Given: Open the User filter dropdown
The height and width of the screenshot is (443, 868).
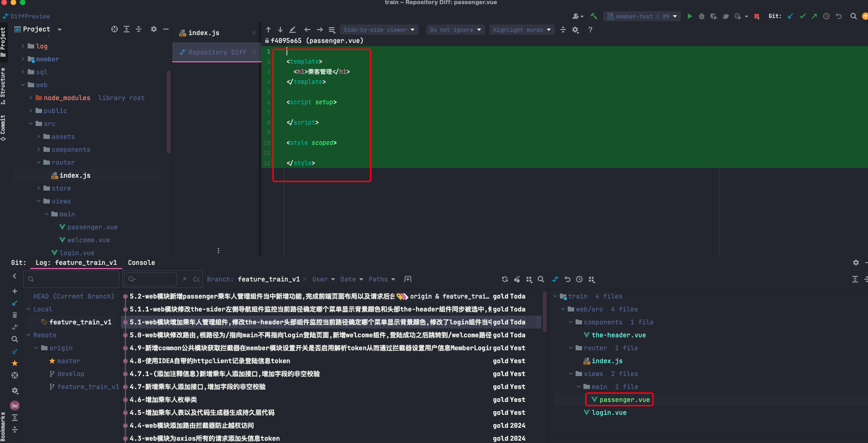Looking at the screenshot, I should [323, 279].
